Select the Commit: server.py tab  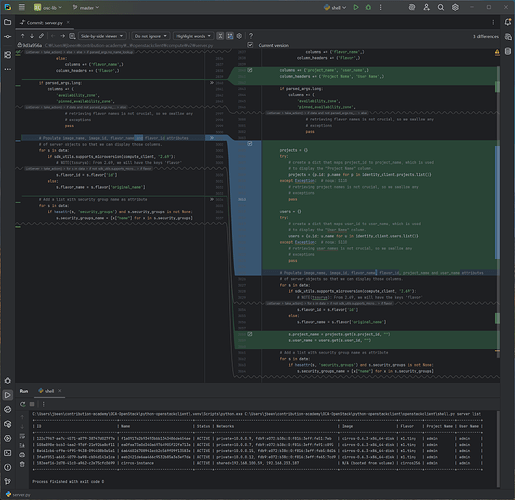pyautogui.click(x=44, y=23)
